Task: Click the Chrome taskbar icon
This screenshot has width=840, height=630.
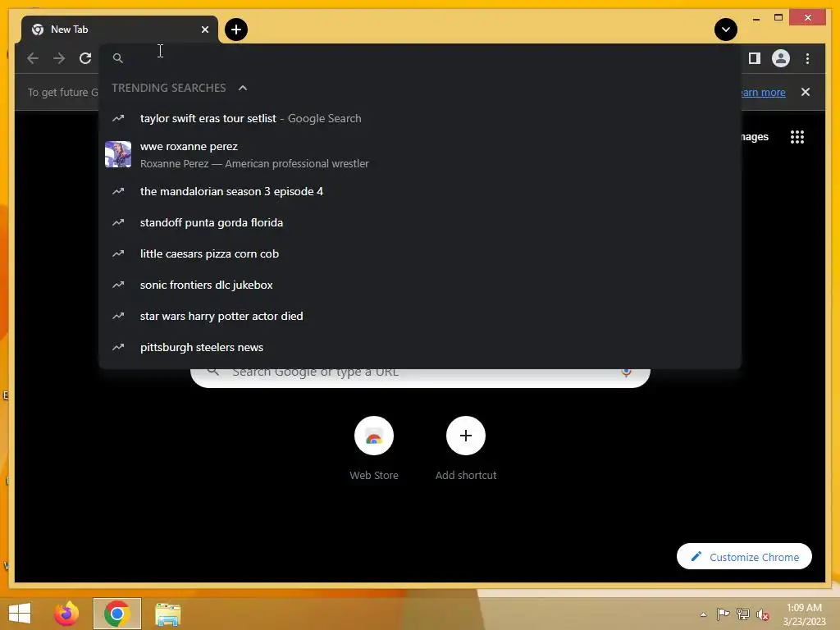Action: (x=116, y=614)
